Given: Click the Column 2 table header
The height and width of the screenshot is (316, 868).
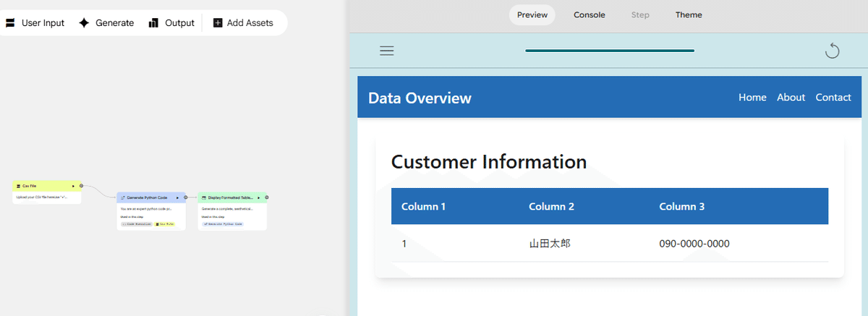Looking at the screenshot, I should click(x=551, y=207).
